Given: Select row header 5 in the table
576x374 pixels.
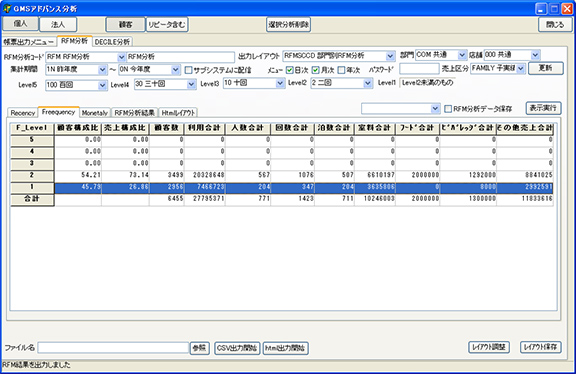Looking at the screenshot, I should point(32,140).
